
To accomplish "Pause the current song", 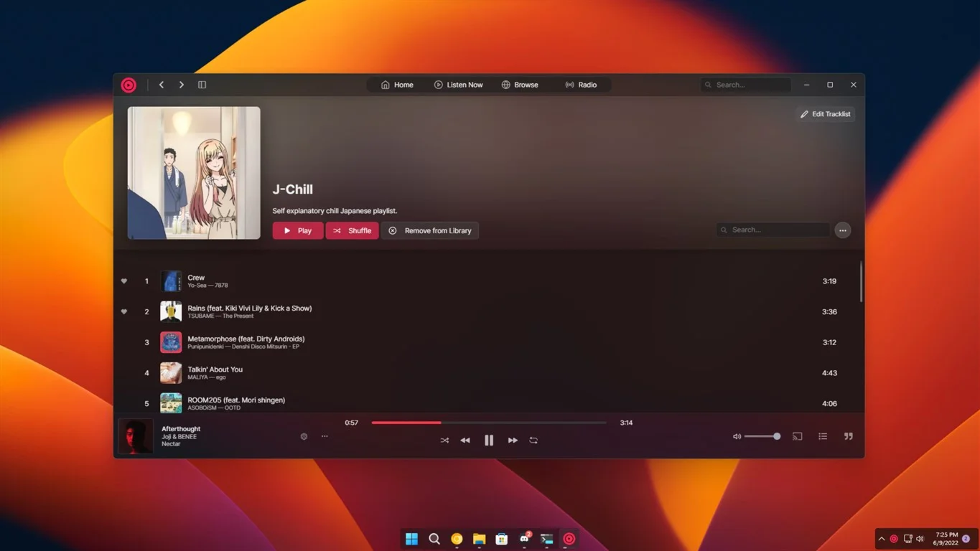I will (x=489, y=441).
